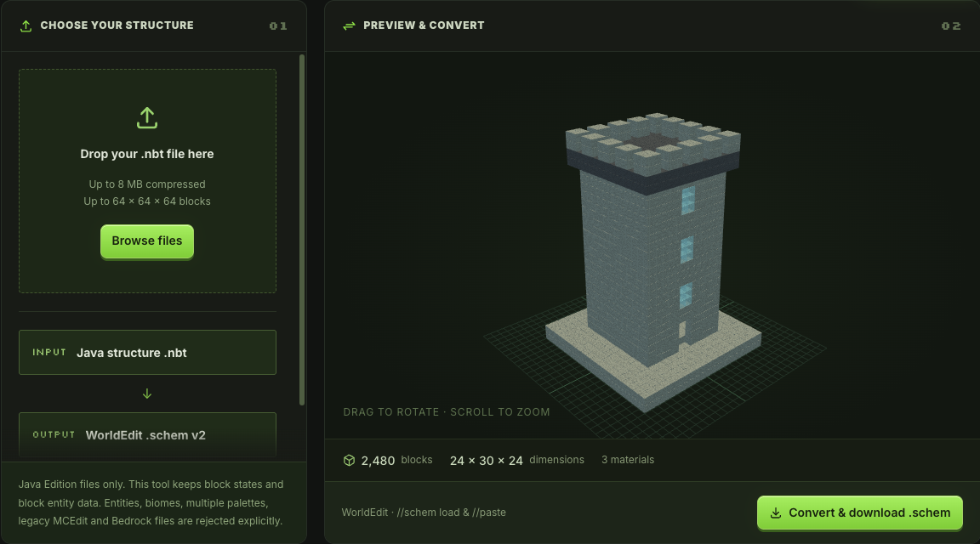980x544 pixels.
Task: Click the cube icon next to 2,480 blocks
Action: [x=350, y=461]
